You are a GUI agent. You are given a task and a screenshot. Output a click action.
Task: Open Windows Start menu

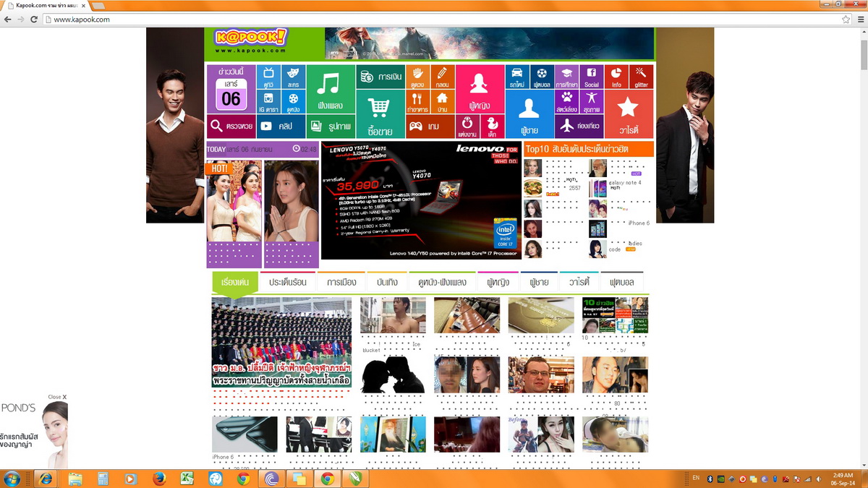point(12,479)
